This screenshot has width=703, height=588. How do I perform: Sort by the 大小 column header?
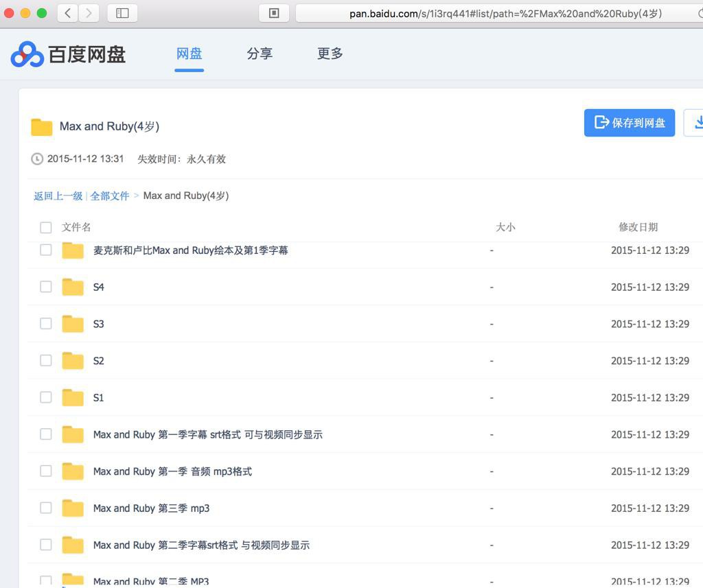click(x=505, y=227)
